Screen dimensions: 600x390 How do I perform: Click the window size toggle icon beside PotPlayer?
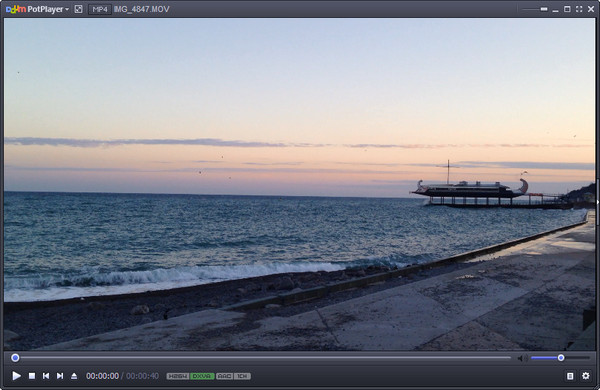(78, 9)
